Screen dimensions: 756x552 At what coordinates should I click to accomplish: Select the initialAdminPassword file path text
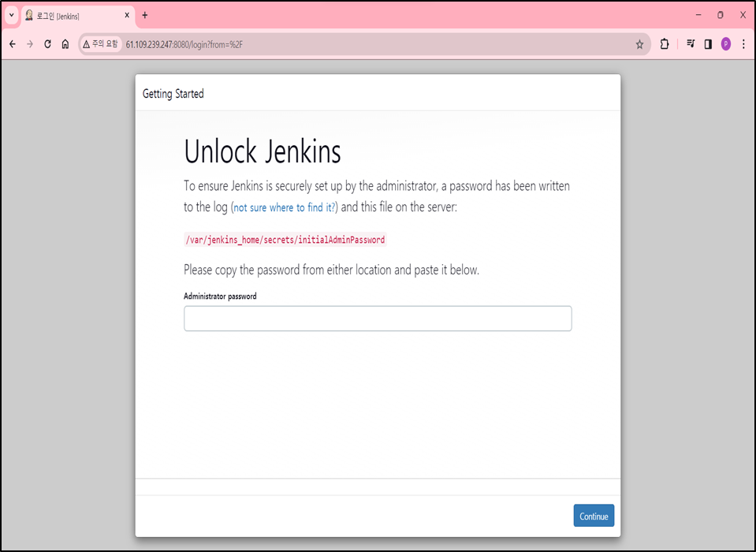(285, 240)
